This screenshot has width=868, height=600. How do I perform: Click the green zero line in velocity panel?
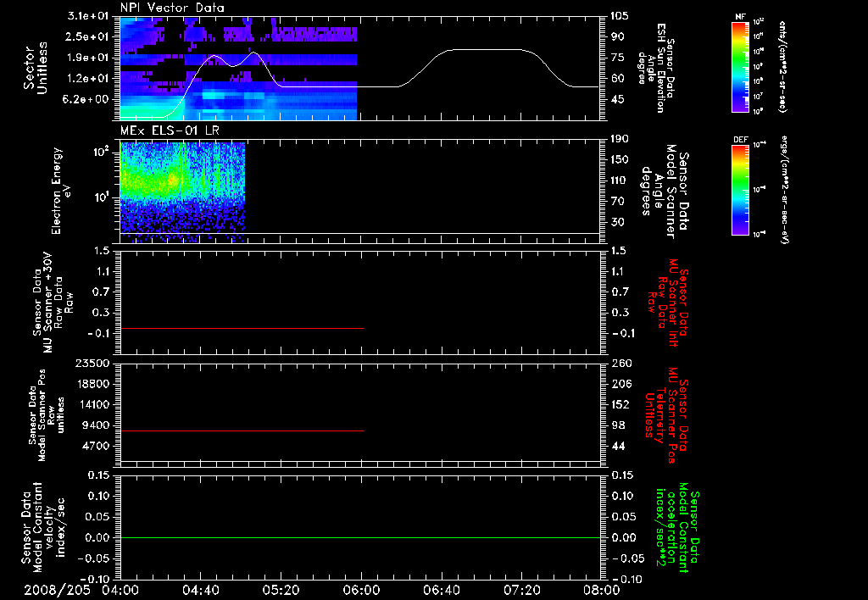359,537
